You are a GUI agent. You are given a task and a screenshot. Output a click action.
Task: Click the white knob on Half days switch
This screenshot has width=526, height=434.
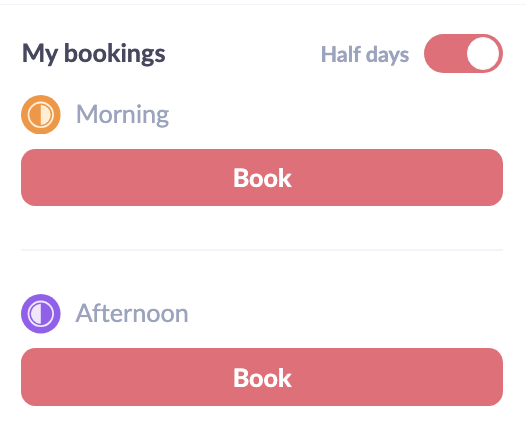(x=482, y=53)
